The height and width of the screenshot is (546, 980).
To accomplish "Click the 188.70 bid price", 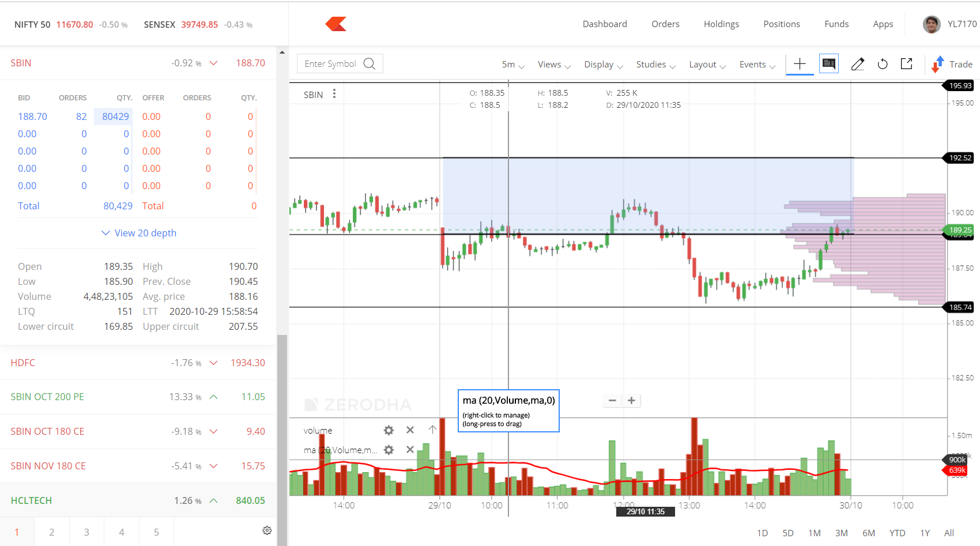I will 32,116.
